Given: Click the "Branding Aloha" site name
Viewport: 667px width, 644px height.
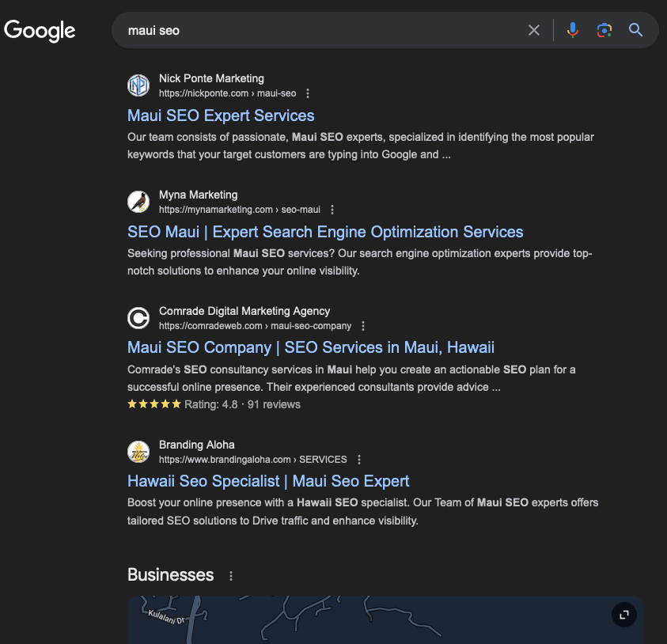Looking at the screenshot, I should coord(197,445).
